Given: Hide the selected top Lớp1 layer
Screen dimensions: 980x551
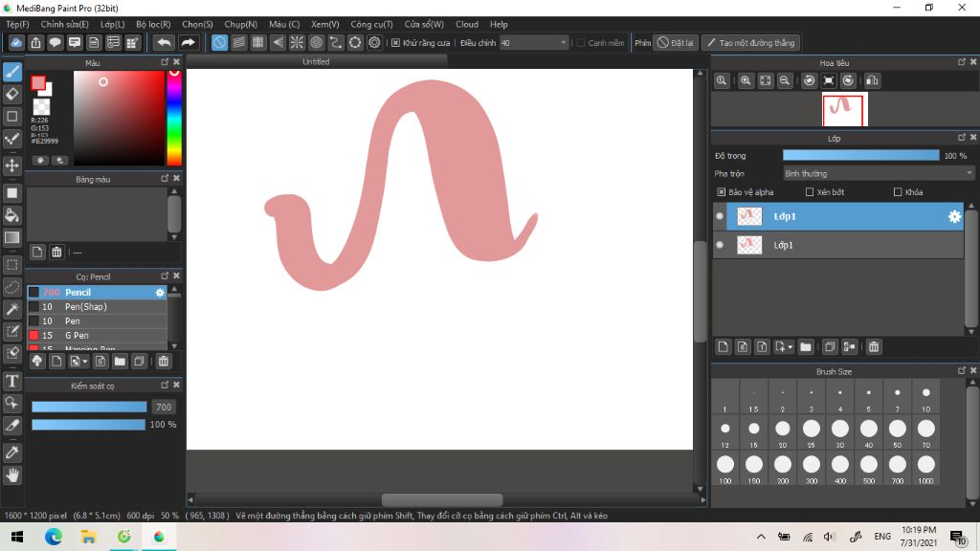Looking at the screenshot, I should click(x=720, y=216).
